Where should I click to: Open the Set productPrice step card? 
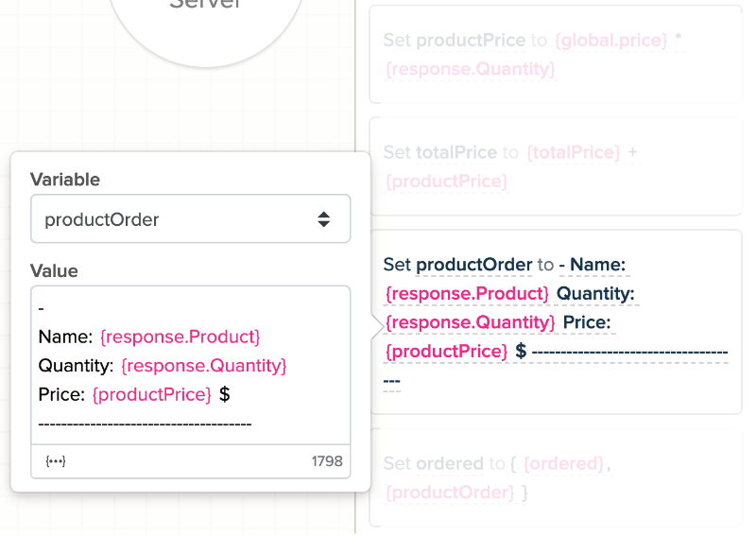coord(555,55)
